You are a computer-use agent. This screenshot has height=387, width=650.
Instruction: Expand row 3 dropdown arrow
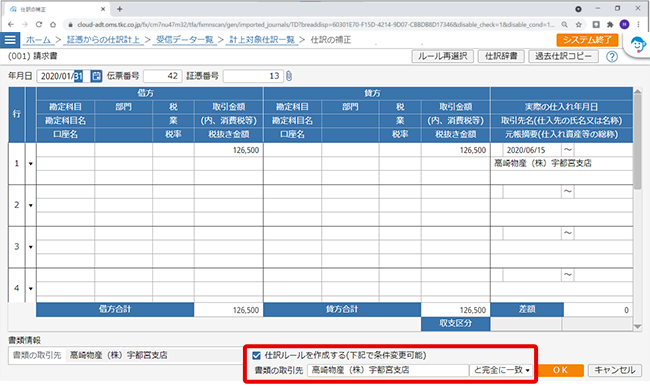click(x=31, y=247)
